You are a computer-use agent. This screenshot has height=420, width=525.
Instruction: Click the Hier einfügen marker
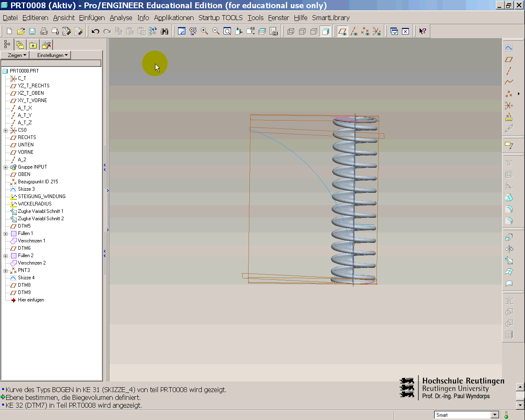(31, 300)
